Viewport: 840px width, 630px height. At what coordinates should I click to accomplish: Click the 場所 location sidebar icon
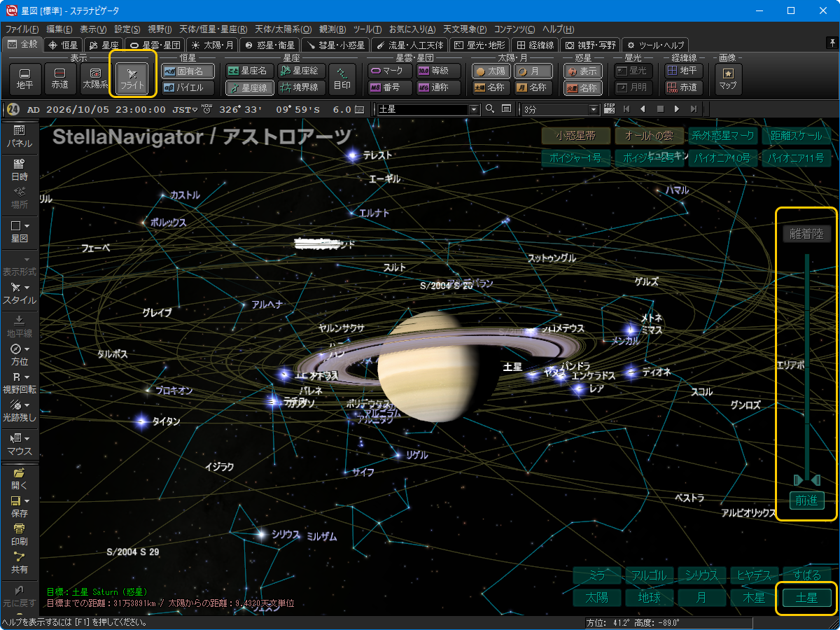pyautogui.click(x=19, y=197)
